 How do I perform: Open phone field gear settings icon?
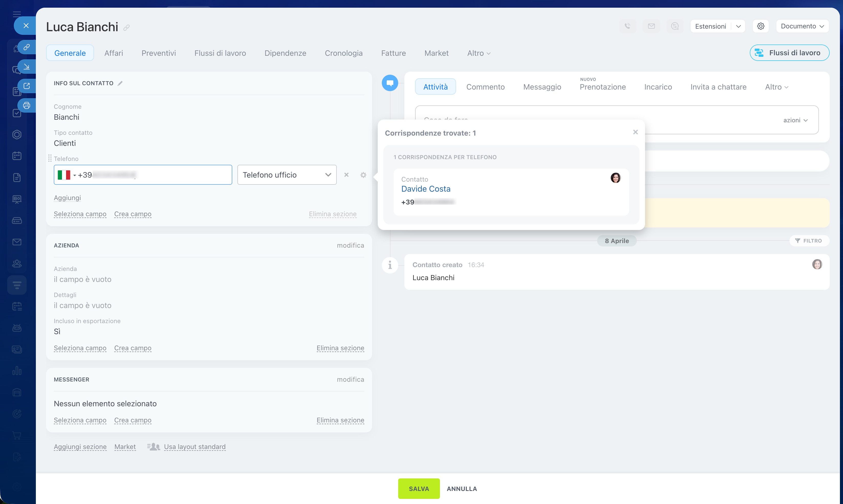[363, 175]
